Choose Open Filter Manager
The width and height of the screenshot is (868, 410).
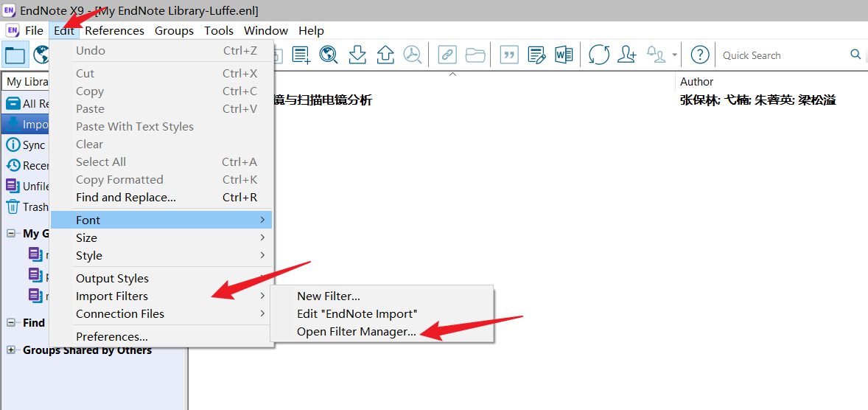tap(382, 332)
